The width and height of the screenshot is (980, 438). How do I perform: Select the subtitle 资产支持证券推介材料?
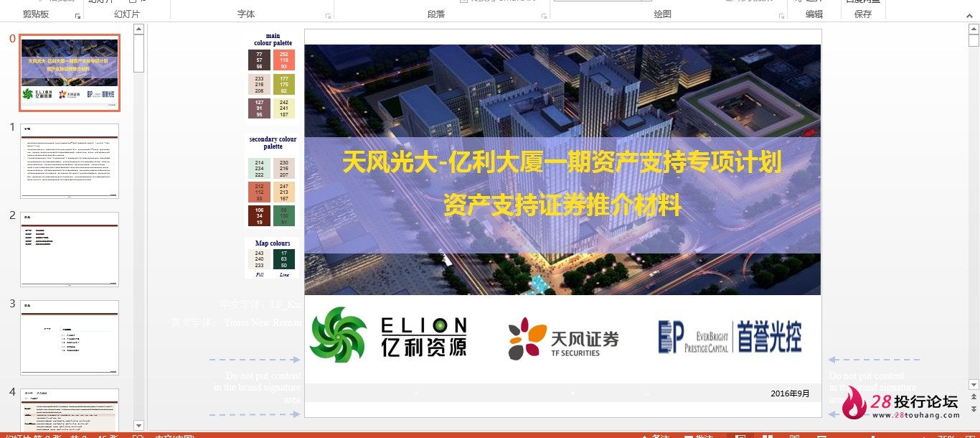click(562, 205)
